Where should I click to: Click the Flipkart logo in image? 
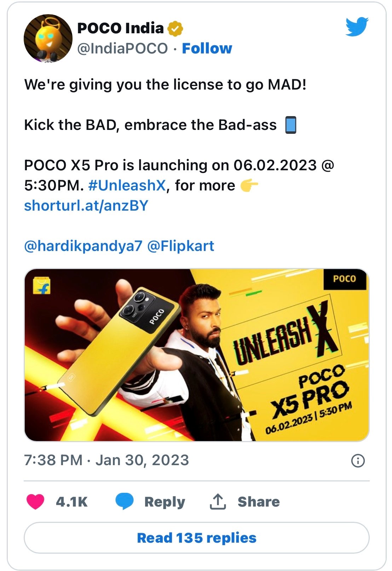42,286
